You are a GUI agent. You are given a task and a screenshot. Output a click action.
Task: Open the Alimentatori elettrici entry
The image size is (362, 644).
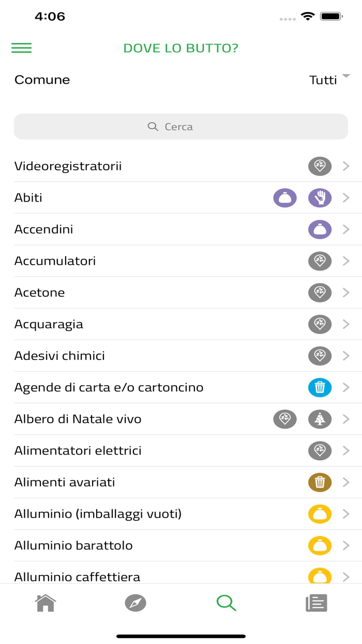(181, 450)
